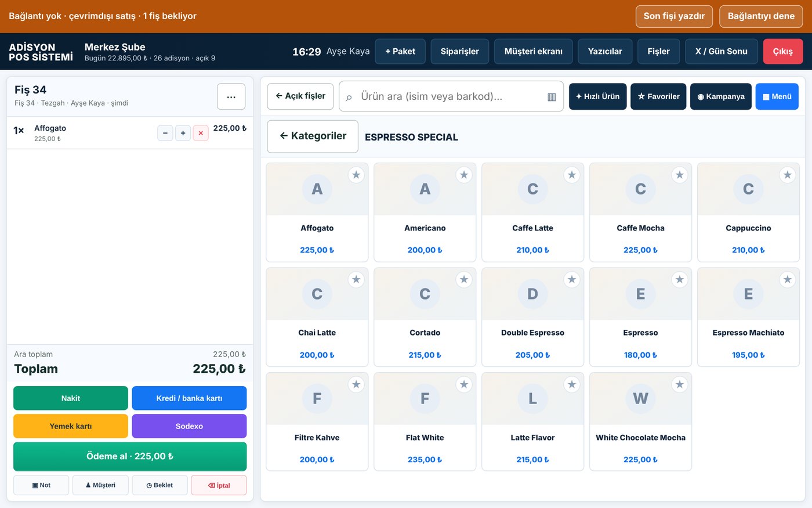This screenshot has height=508, width=812.
Task: Toggle the Espresso favorite star
Action: tap(680, 280)
